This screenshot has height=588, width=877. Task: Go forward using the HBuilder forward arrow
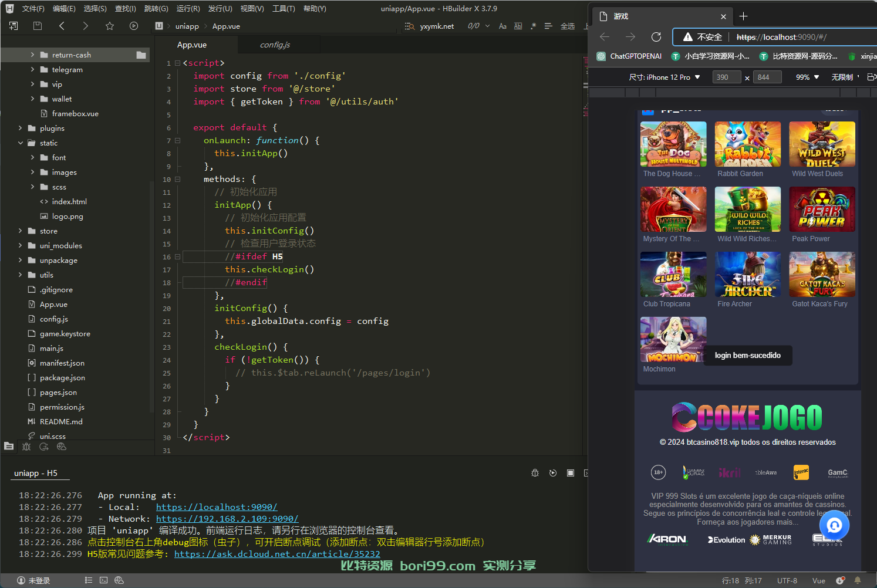point(86,26)
